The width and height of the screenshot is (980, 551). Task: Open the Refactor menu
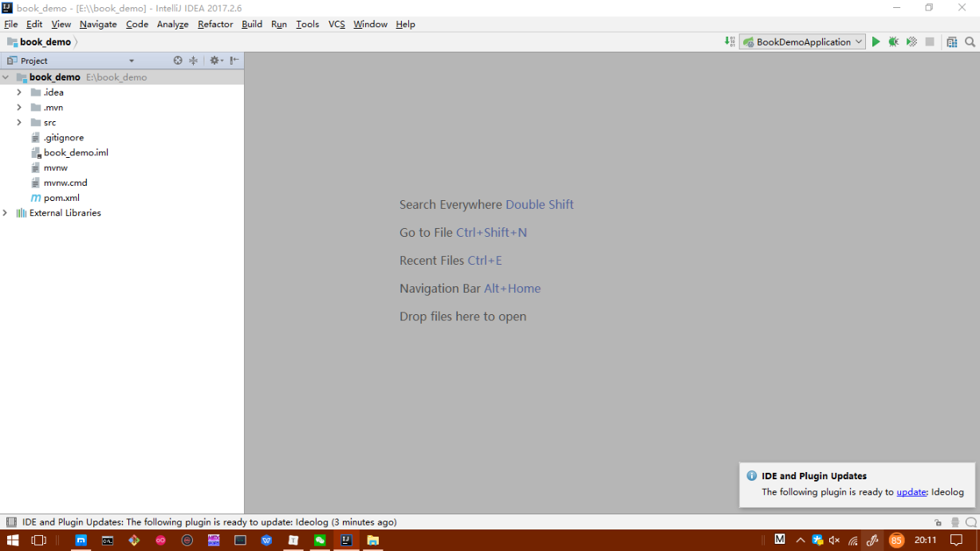point(215,25)
